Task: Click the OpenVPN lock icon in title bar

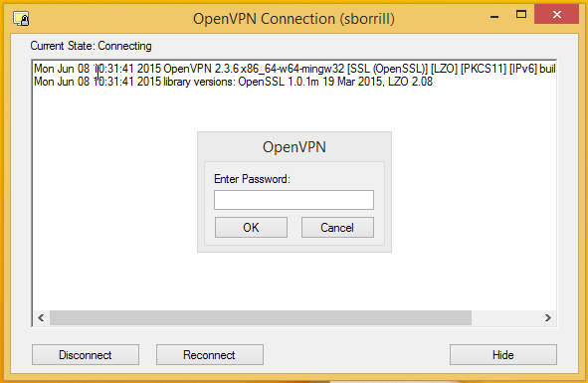Action: tap(21, 18)
